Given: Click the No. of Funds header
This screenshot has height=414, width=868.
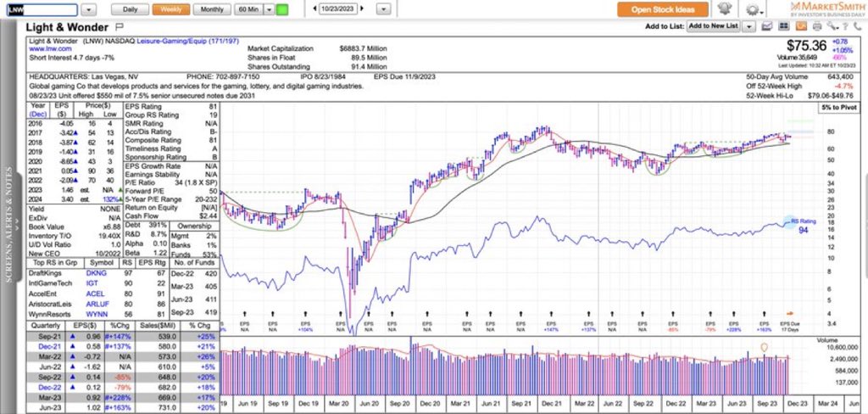Looking at the screenshot, I should click(194, 263).
